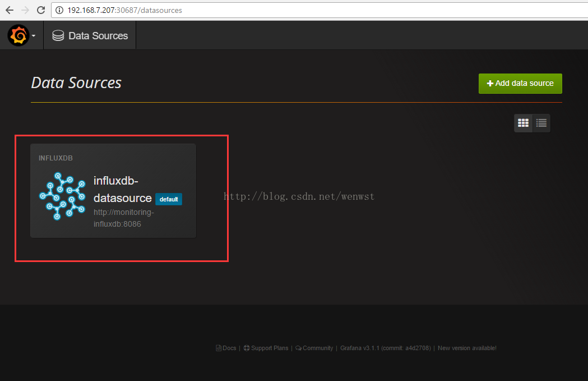Viewport: 588px width, 381px height.
Task: Open the influxdb-datasource card
Action: [x=113, y=191]
